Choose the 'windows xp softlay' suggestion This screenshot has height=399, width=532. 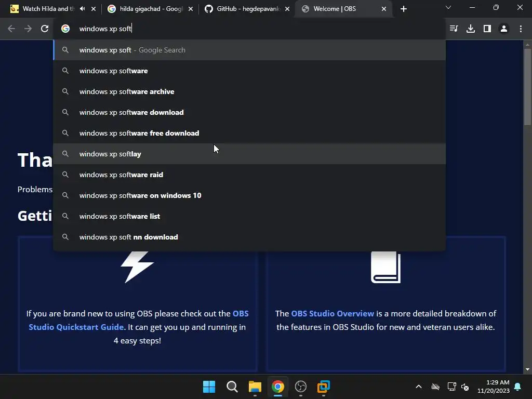tap(249, 154)
